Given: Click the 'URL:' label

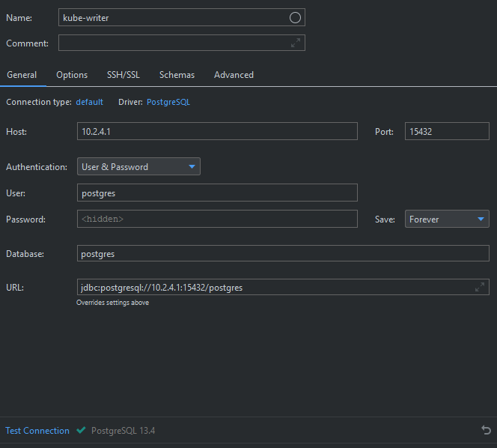Looking at the screenshot, I should [15, 288].
